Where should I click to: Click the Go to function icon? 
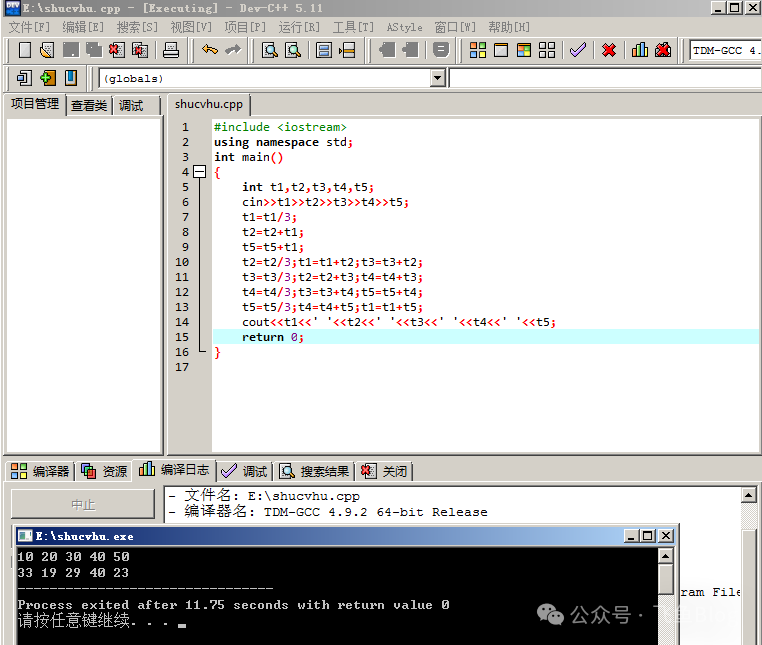(x=324, y=50)
